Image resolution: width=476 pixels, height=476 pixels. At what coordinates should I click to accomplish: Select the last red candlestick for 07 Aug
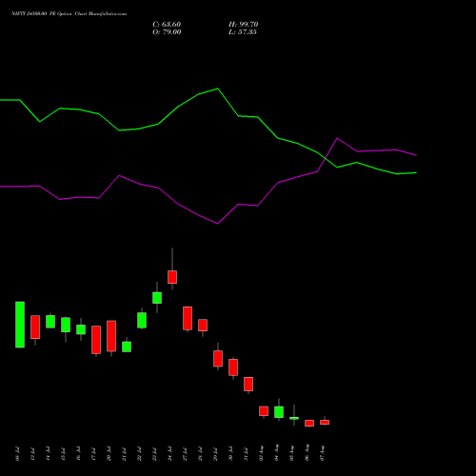[x=325, y=422]
